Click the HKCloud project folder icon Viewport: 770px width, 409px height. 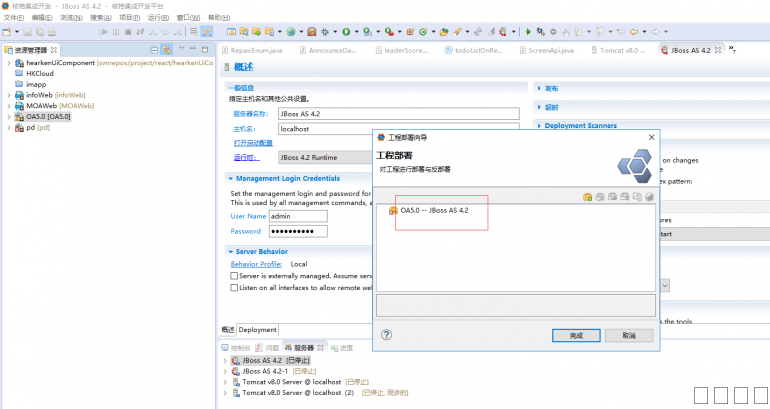[19, 73]
